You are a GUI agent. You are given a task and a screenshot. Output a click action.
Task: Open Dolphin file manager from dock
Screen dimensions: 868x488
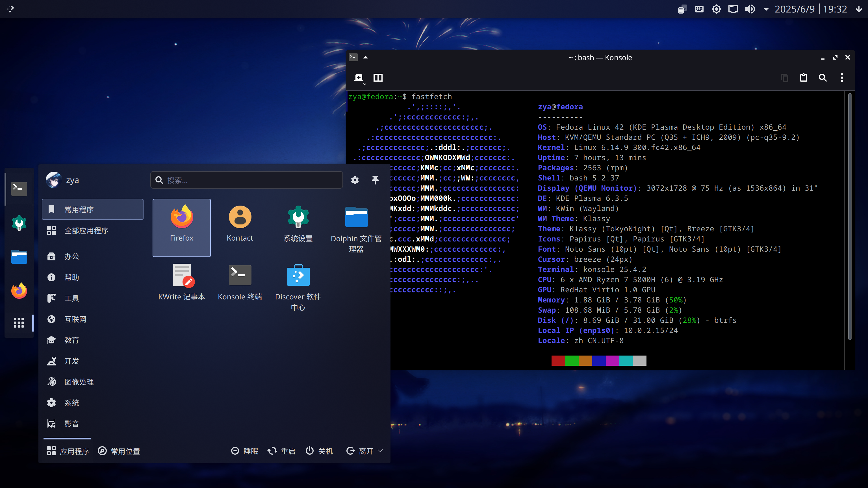(19, 257)
